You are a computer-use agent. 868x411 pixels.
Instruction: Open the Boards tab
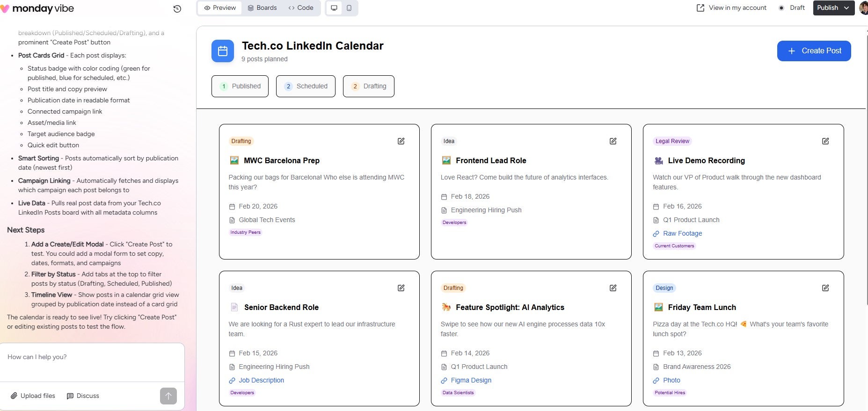(x=262, y=8)
